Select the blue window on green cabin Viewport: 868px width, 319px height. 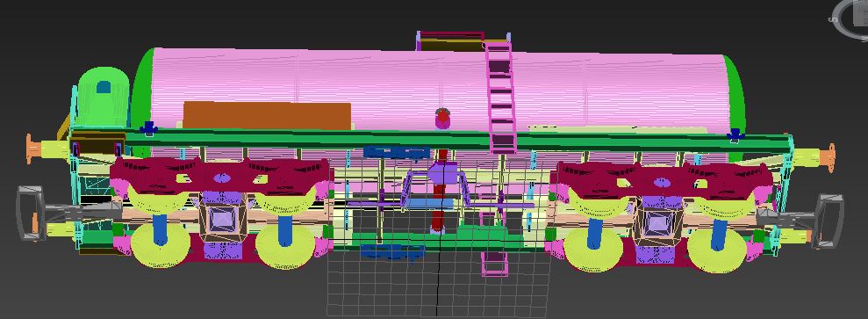(x=104, y=87)
